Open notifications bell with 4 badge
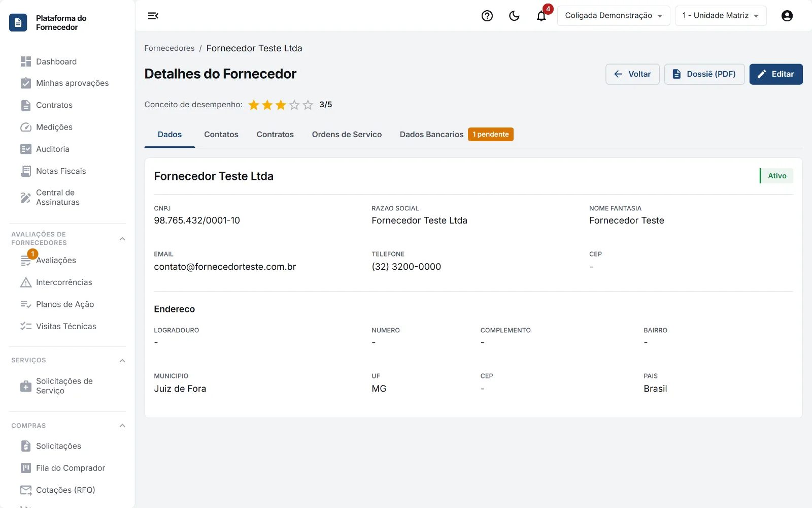Screen dimensions: 812x508 coord(542,16)
